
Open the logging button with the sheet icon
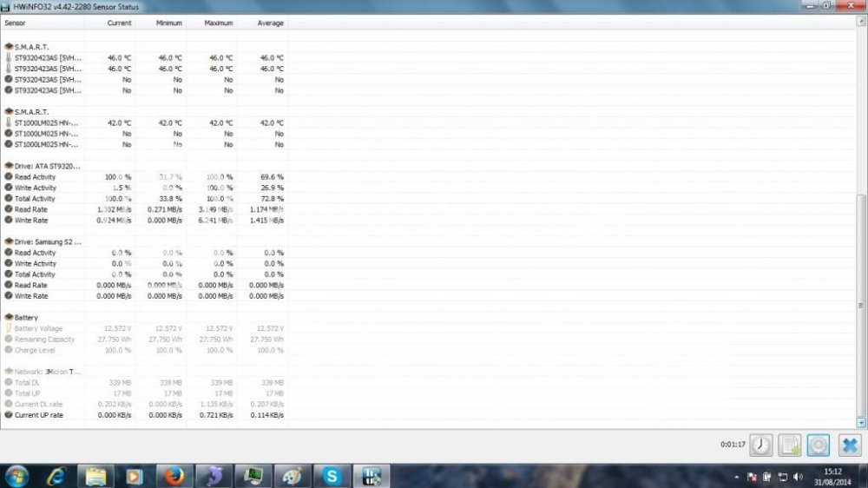click(x=789, y=445)
